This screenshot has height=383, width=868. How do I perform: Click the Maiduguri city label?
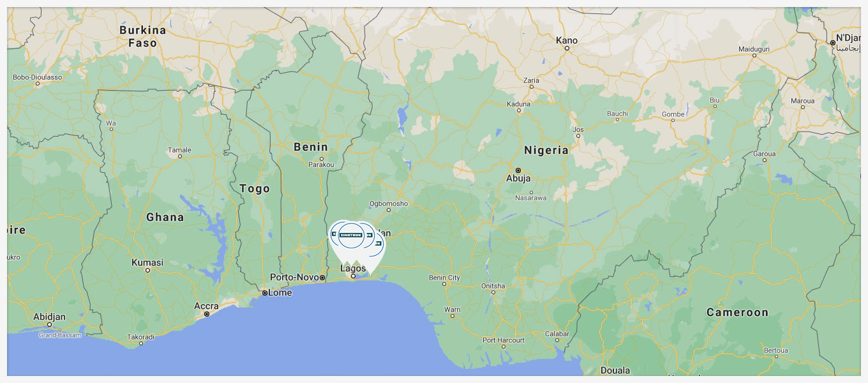[754, 49]
